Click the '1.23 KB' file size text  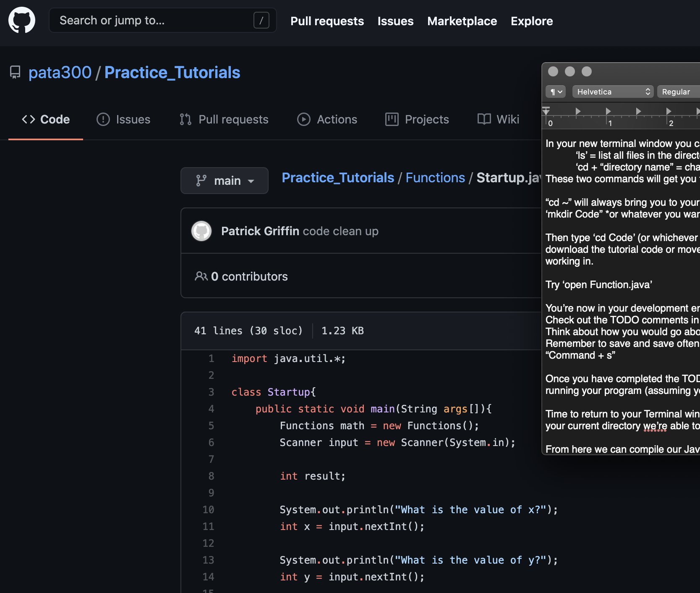[342, 331]
